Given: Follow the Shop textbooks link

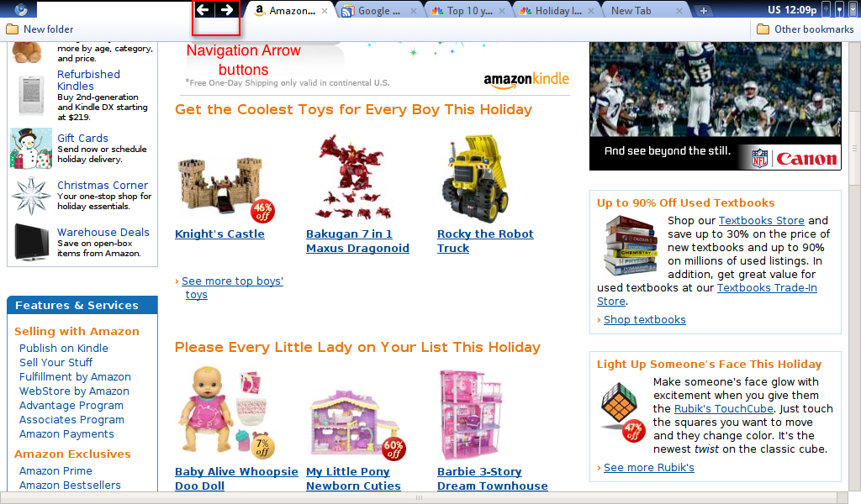Looking at the screenshot, I should pos(645,320).
